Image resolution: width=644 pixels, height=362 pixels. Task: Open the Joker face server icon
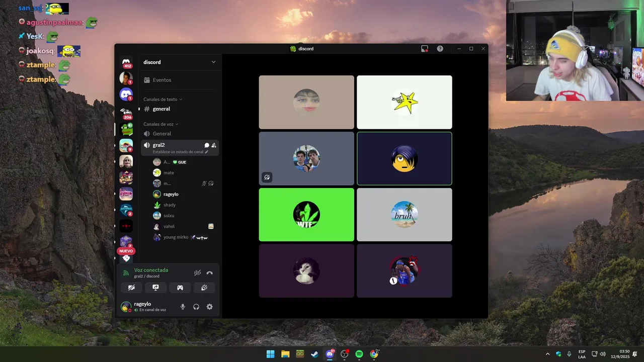click(126, 161)
